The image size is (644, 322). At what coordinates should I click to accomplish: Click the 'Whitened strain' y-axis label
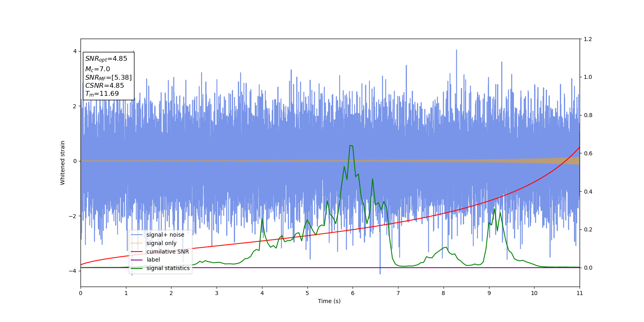pyautogui.click(x=62, y=163)
